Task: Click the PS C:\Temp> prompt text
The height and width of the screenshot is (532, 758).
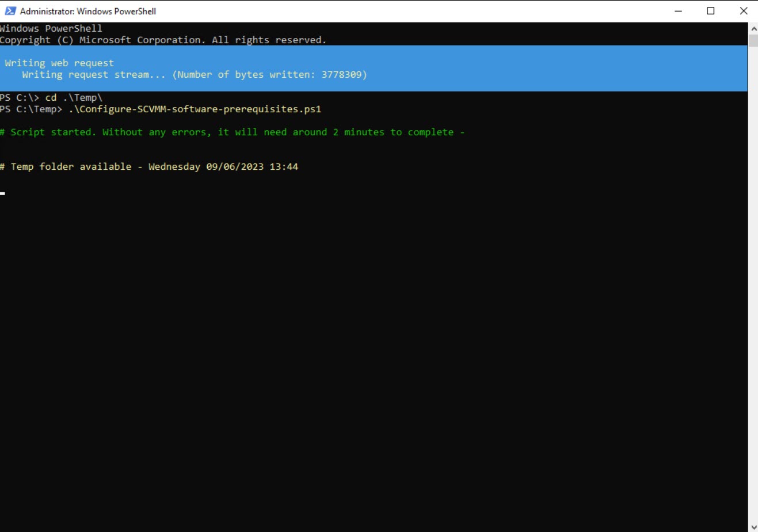Action: click(x=32, y=109)
